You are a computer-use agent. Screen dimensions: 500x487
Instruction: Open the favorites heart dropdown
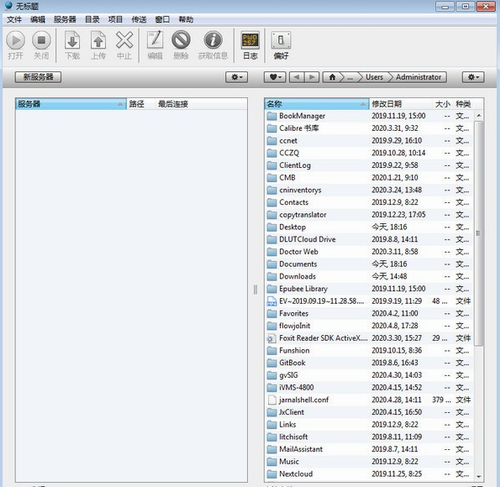pos(275,77)
